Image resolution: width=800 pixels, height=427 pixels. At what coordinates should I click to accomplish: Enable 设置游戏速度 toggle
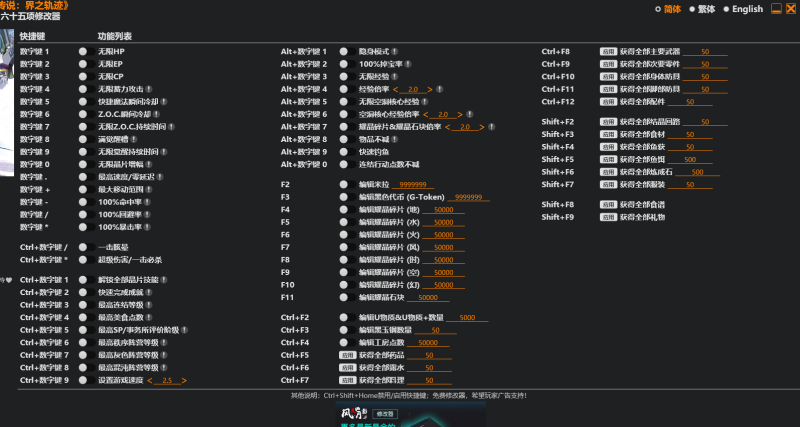pos(87,380)
